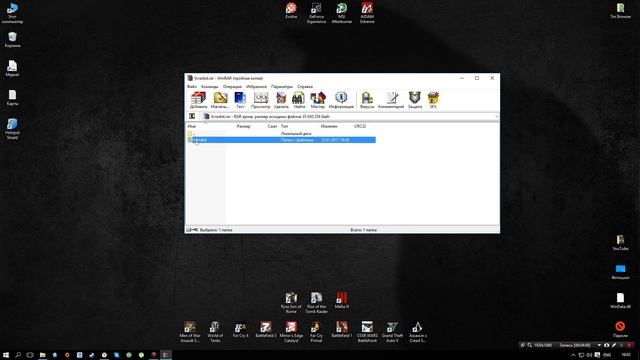Open the Найти (Find) tool
Screen dimensions: 640x360
299,100
